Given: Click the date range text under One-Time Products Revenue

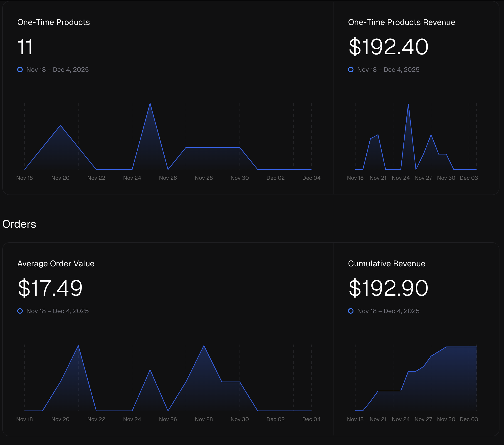Looking at the screenshot, I should (388, 70).
